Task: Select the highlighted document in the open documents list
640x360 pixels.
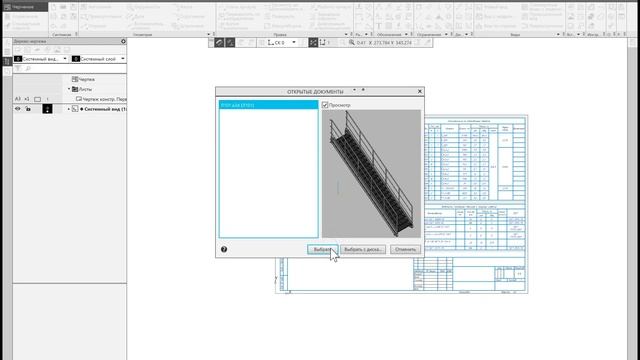Action: click(x=269, y=105)
